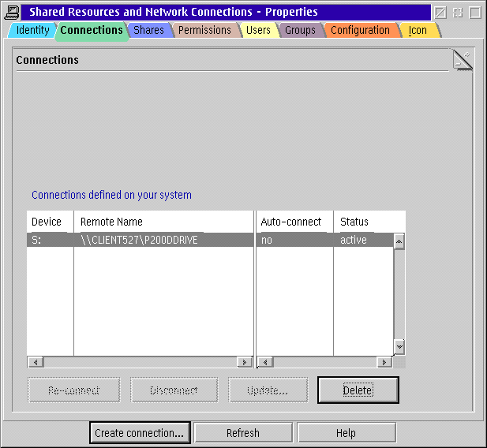This screenshot has width=487, height=448.
Task: Click the window maximize icon in title bar
Action: click(x=474, y=13)
